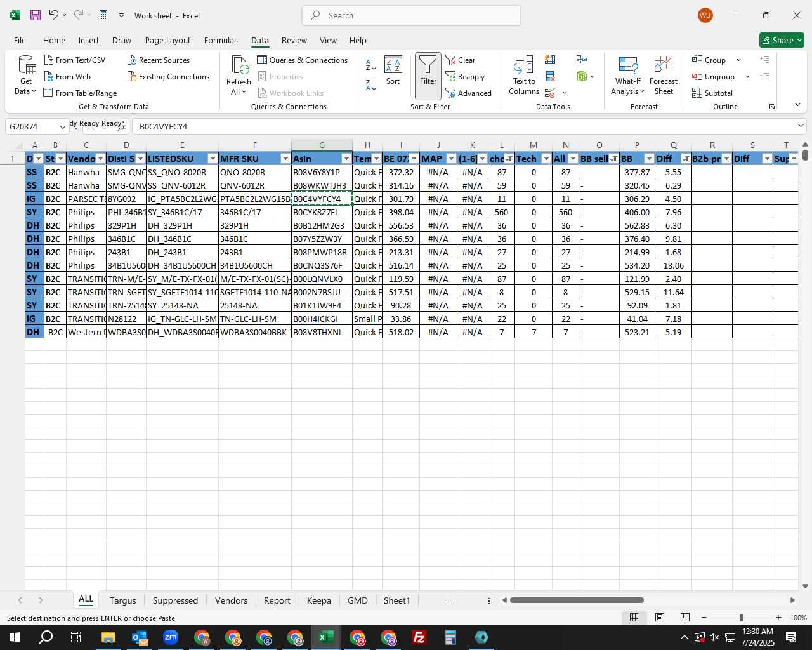
Task: Click vertical scrollbar down arrow
Action: pyautogui.click(x=805, y=586)
